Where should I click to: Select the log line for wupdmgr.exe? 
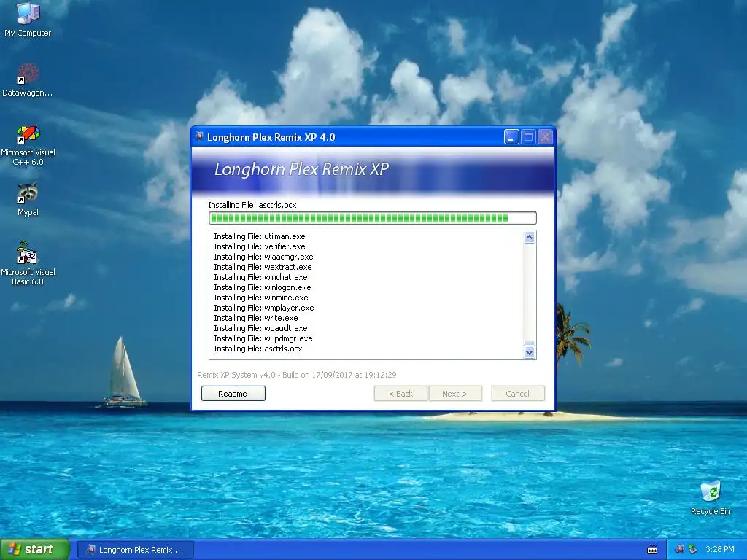click(x=263, y=338)
